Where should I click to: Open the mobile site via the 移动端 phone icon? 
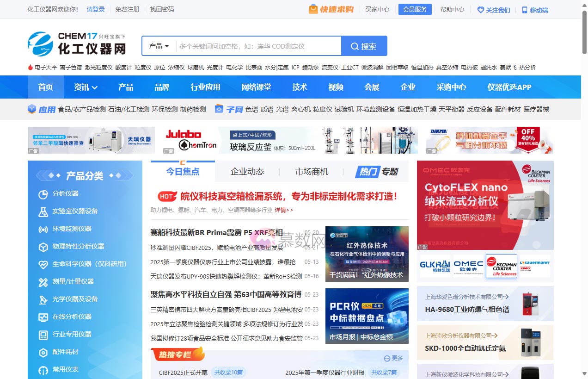[524, 9]
